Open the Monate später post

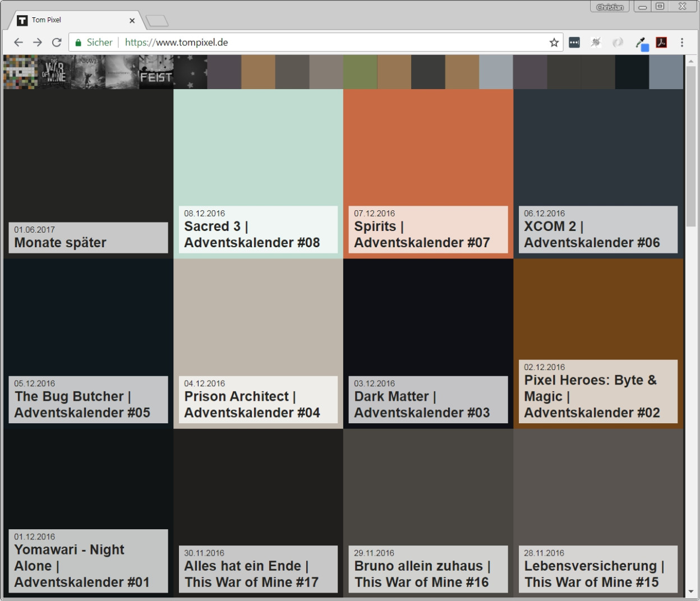[x=88, y=174]
